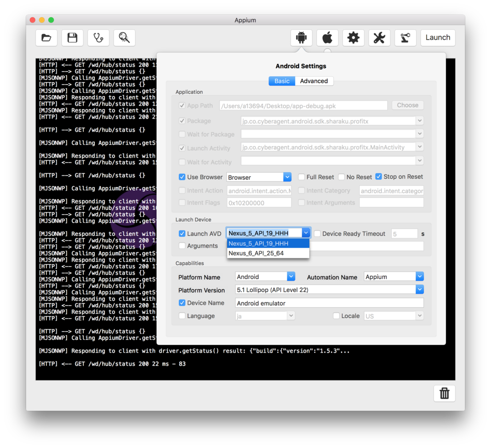491x448 pixels.
Task: Enable the Full Reset checkbox
Action: tap(302, 177)
